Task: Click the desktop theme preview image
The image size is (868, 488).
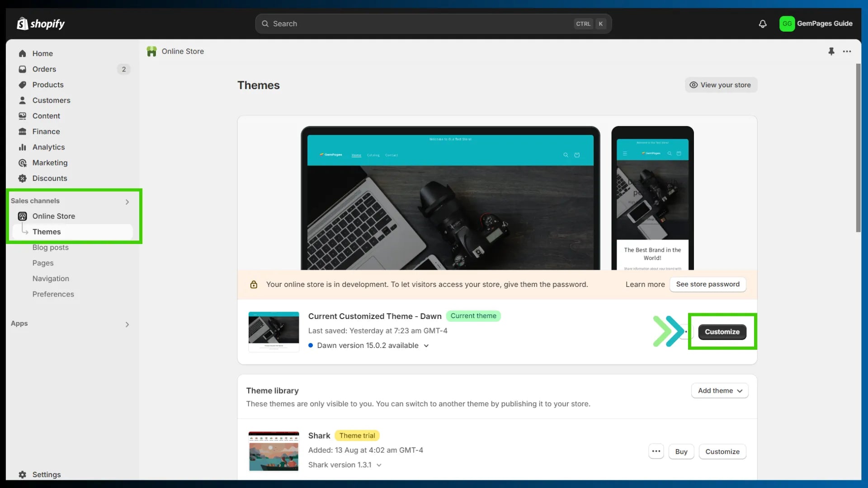Action: pos(450,198)
